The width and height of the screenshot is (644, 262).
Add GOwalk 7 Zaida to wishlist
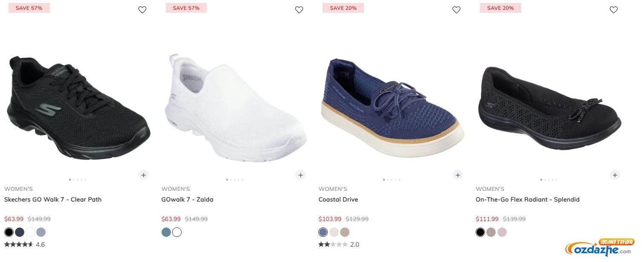[x=299, y=10]
